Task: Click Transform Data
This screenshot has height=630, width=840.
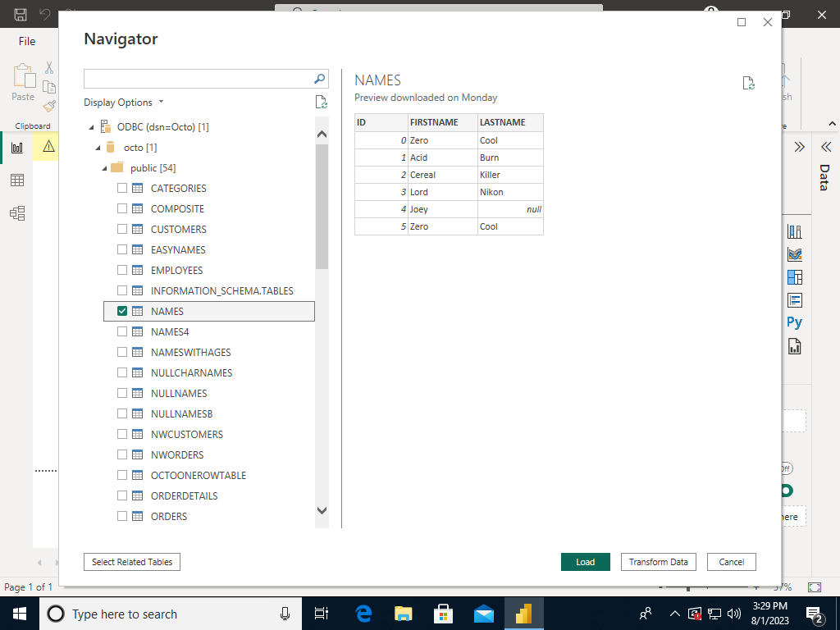Action: [x=658, y=562]
